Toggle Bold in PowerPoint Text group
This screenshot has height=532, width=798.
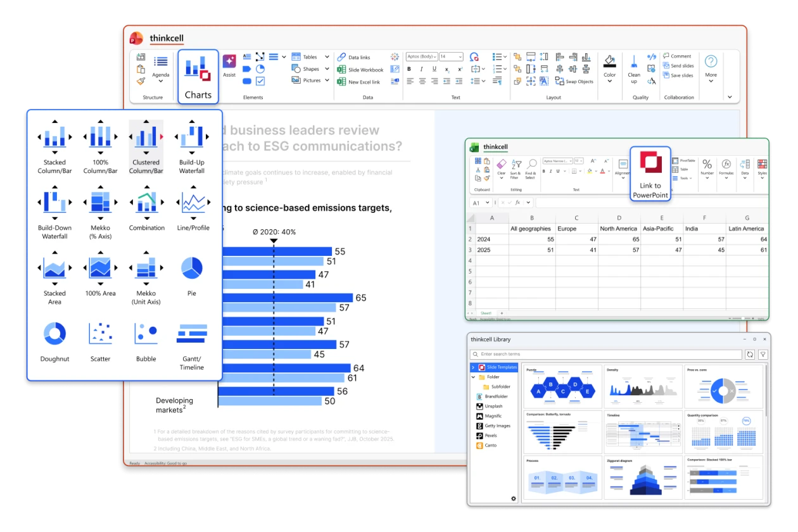[x=409, y=69]
